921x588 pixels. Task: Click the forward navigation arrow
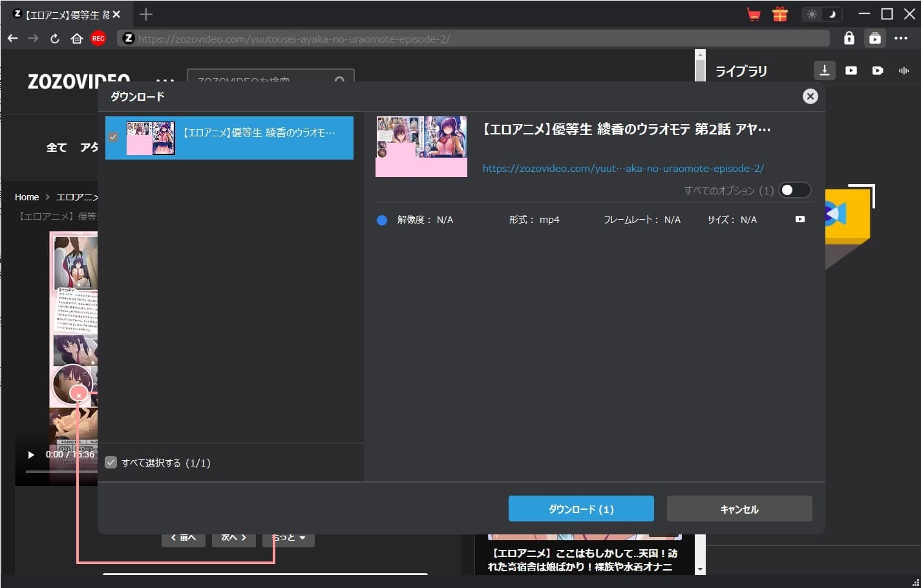33,39
